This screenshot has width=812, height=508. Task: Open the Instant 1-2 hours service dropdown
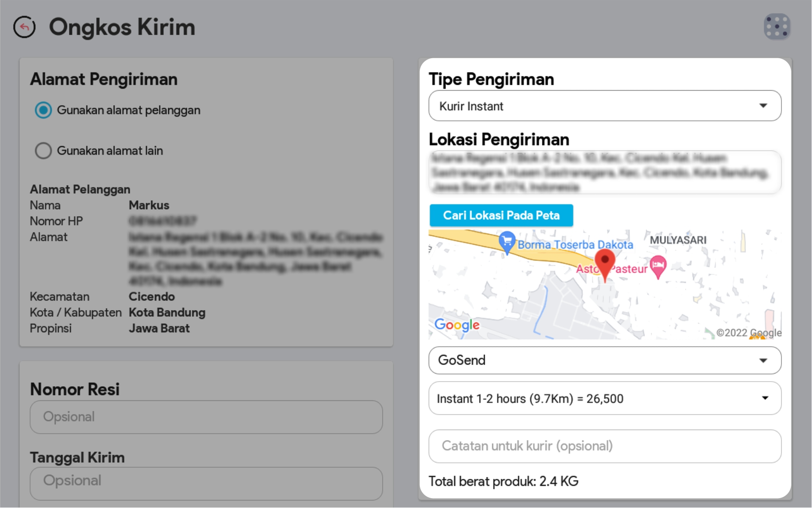pos(604,399)
